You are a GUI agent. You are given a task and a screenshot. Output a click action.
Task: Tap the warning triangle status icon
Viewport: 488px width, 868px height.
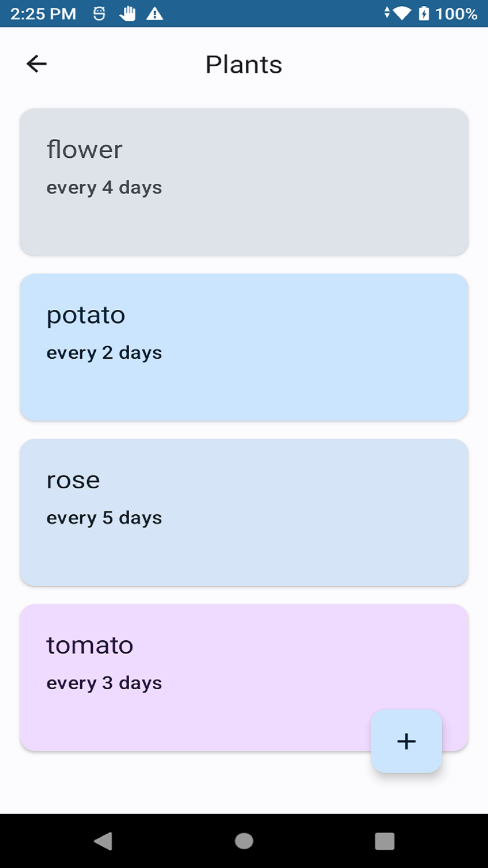pyautogui.click(x=155, y=14)
